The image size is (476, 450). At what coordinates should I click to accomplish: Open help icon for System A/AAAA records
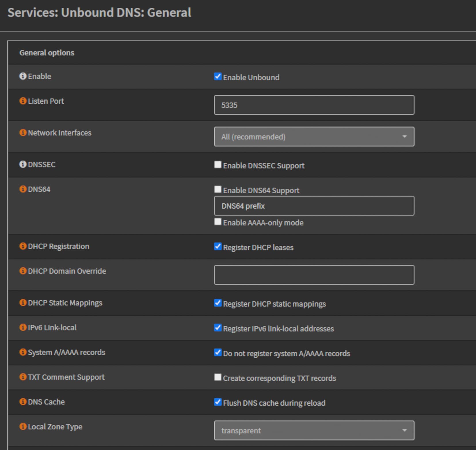(23, 352)
